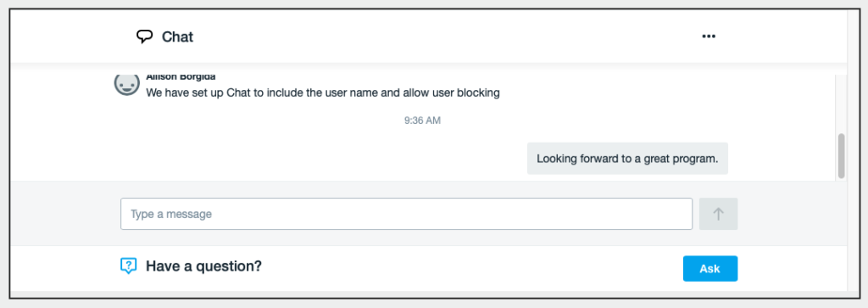Click the scrollbar track above the thumb
868x308 pixels.
tap(842, 103)
